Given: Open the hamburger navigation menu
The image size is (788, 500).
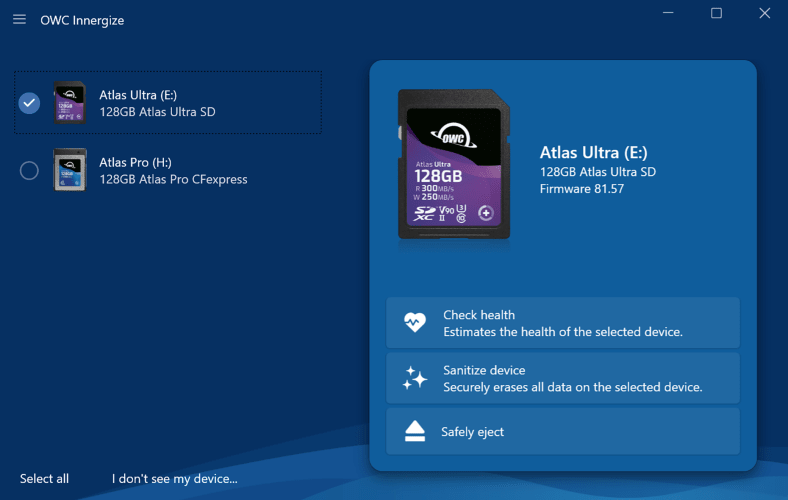Looking at the screenshot, I should [x=19, y=20].
